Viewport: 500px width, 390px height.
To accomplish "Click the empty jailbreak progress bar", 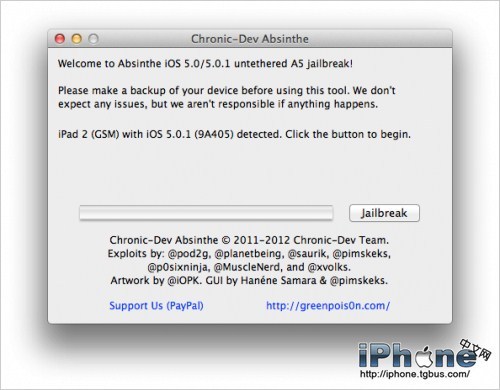I will point(206,213).
